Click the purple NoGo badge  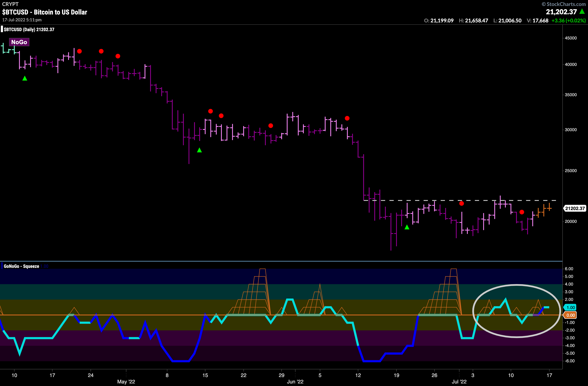point(19,42)
